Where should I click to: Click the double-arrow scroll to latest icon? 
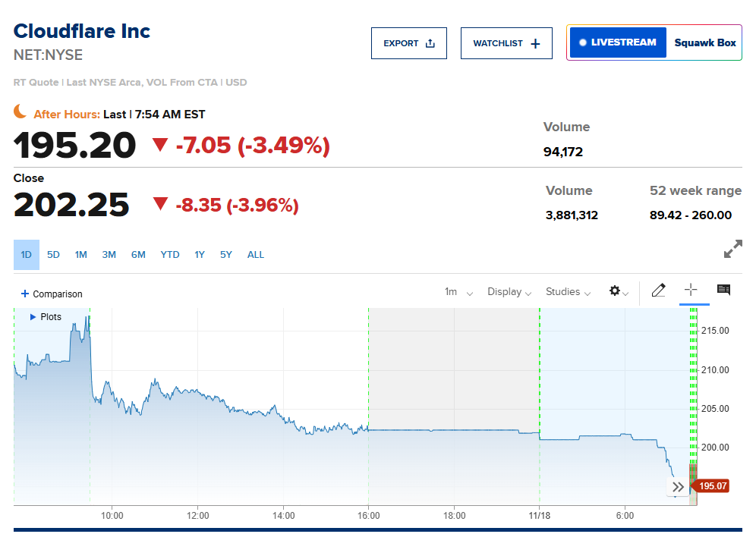click(679, 487)
